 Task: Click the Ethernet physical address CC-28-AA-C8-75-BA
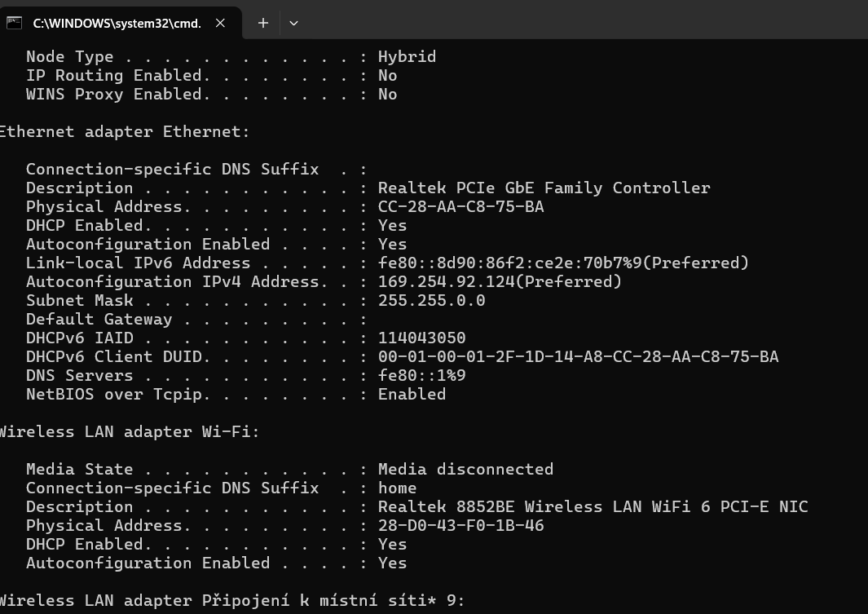(x=460, y=207)
